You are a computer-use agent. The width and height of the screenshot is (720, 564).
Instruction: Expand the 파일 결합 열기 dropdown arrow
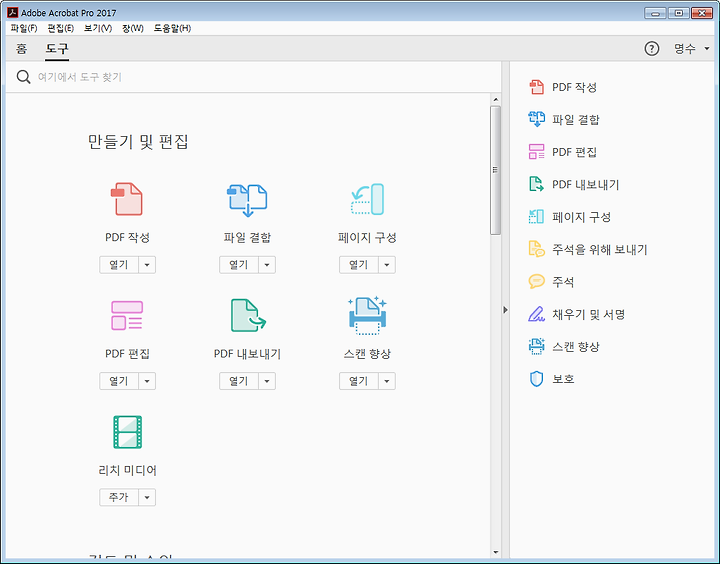[x=267, y=265]
